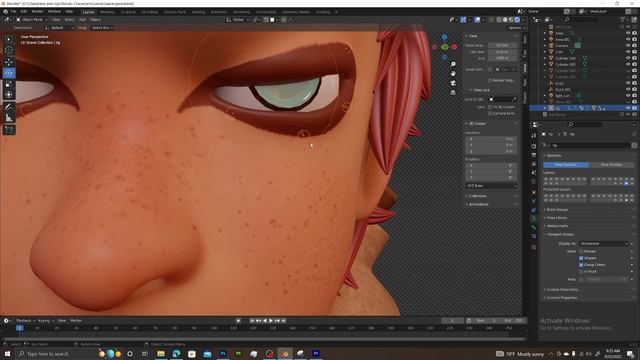Viewport: 640px width, 360px height.
Task: Open the Render menu
Action: click(x=37, y=11)
